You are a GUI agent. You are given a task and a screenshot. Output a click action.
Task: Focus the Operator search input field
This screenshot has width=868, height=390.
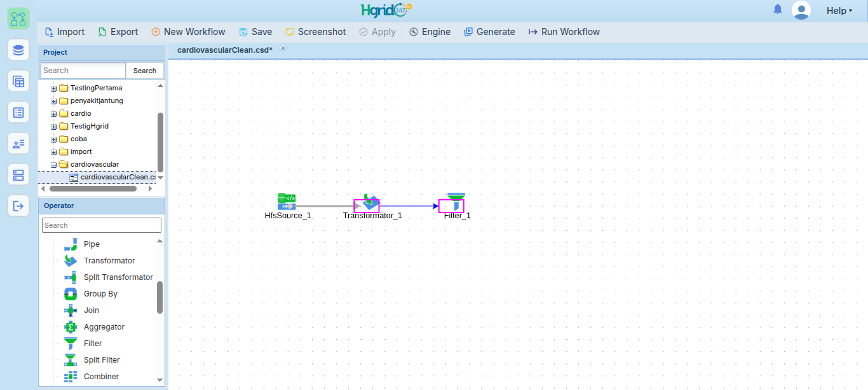(x=102, y=225)
